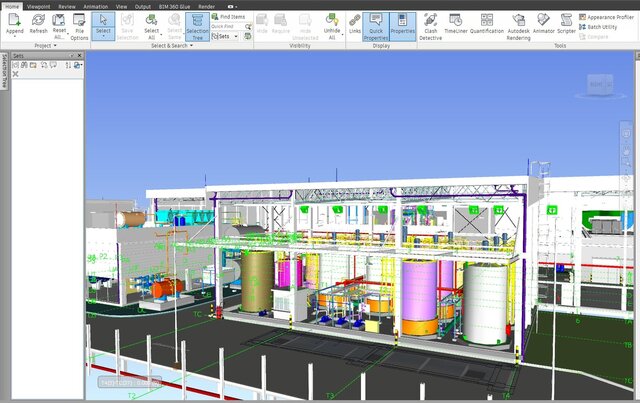Click the Refresh icon in Project group
The height and width of the screenshot is (403, 640).
tap(38, 20)
